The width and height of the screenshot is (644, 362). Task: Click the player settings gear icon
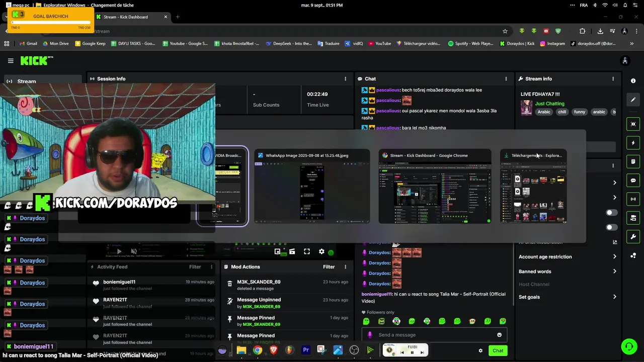click(321, 251)
